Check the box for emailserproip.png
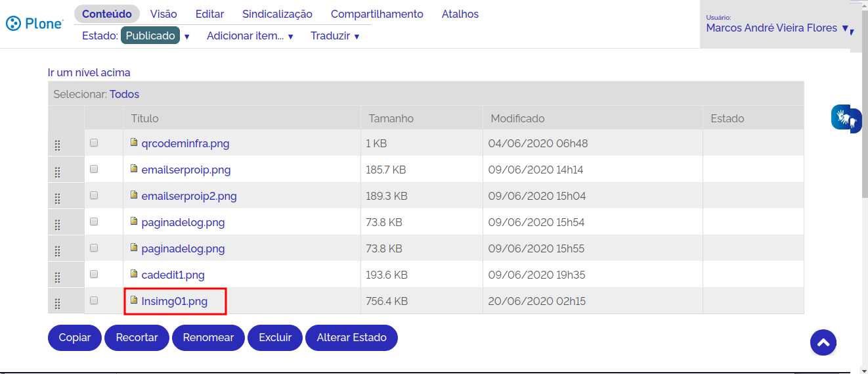This screenshot has height=374, width=868. pos(94,169)
